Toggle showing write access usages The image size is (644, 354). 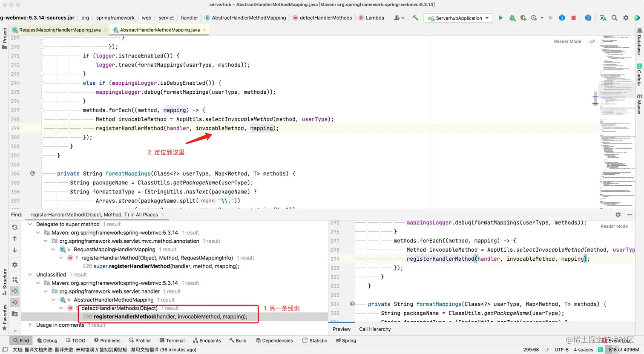[x=15, y=302]
